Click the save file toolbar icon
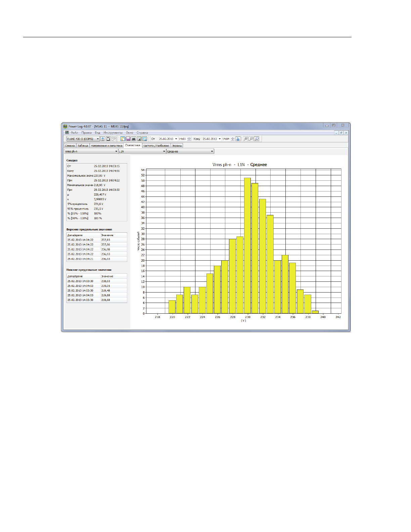This screenshot has width=411, height=532. [128, 139]
